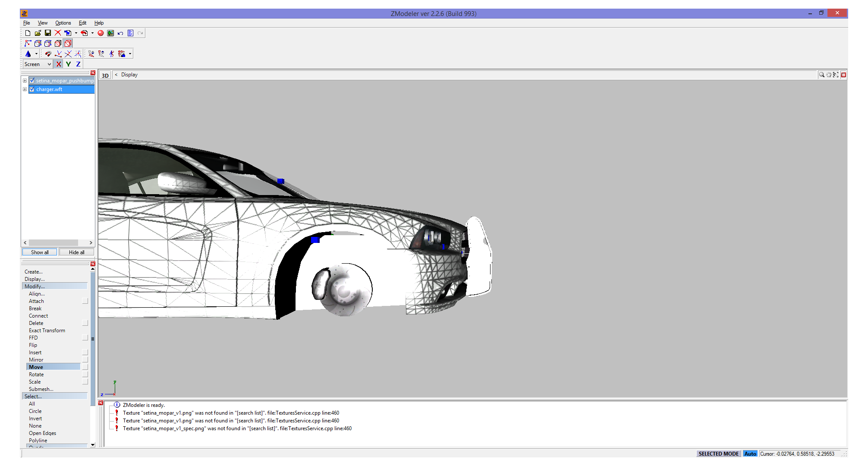
Task: Click the objects tree horizontal scrollbar
Action: [53, 242]
